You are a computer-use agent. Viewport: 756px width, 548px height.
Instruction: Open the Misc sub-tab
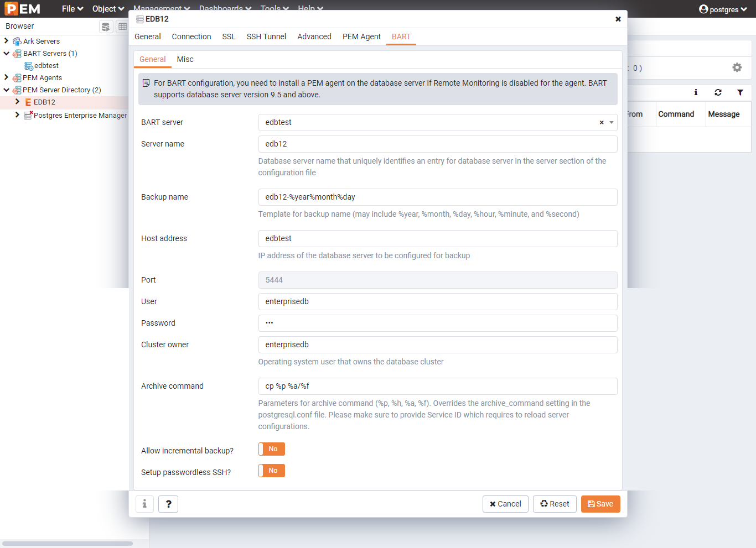coord(185,59)
